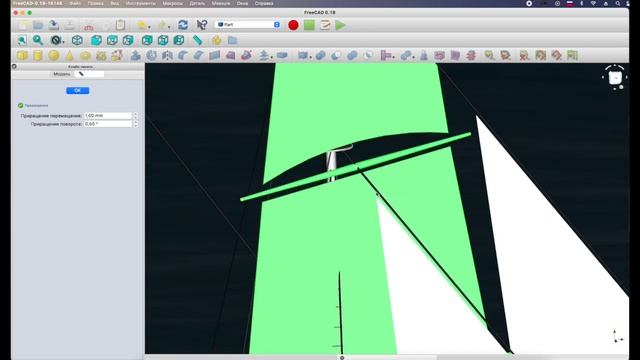
Task: Create a cylinder primitive
Action: tap(38, 55)
